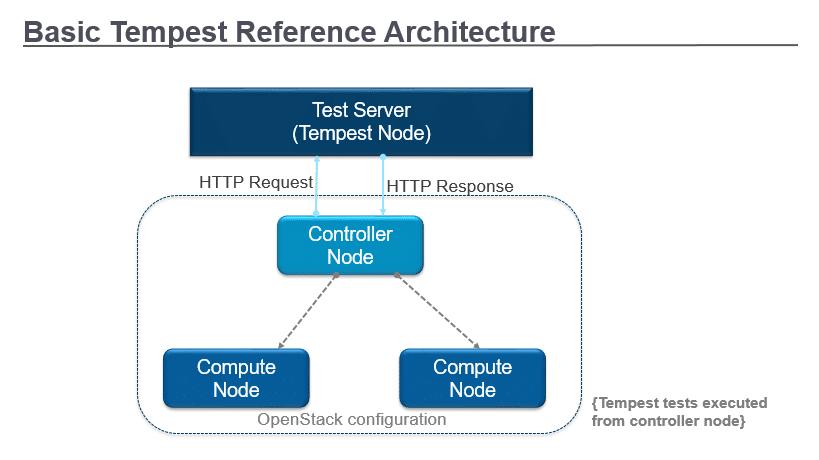
Task: Select the Controller Node box
Action: coord(350,245)
